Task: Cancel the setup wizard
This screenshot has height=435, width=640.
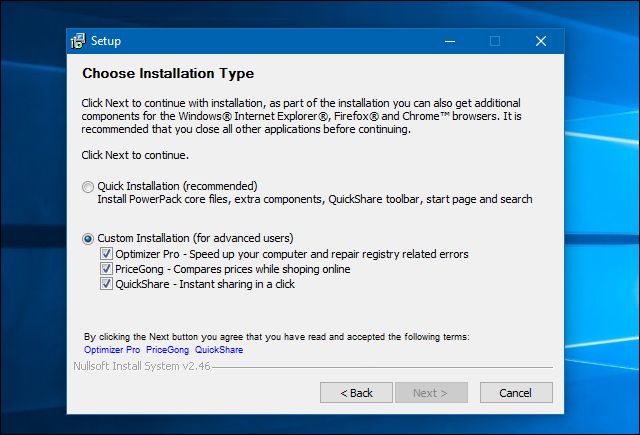Action: click(x=516, y=393)
